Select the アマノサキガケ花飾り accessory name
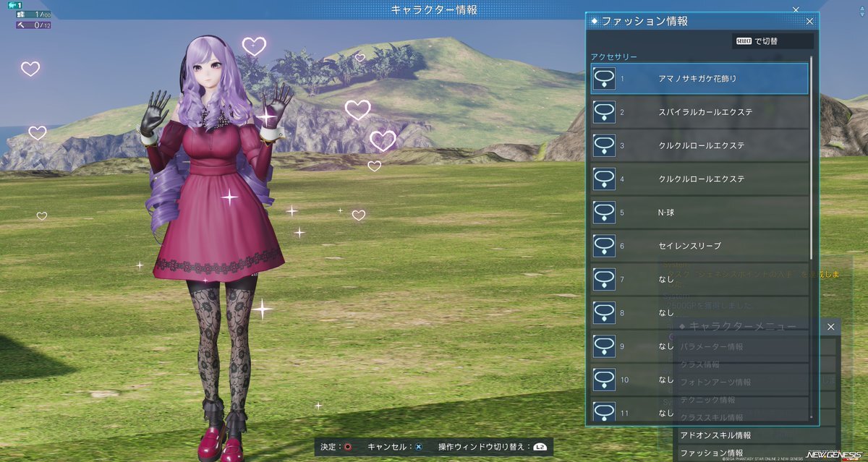The height and width of the screenshot is (462, 868). (697, 79)
